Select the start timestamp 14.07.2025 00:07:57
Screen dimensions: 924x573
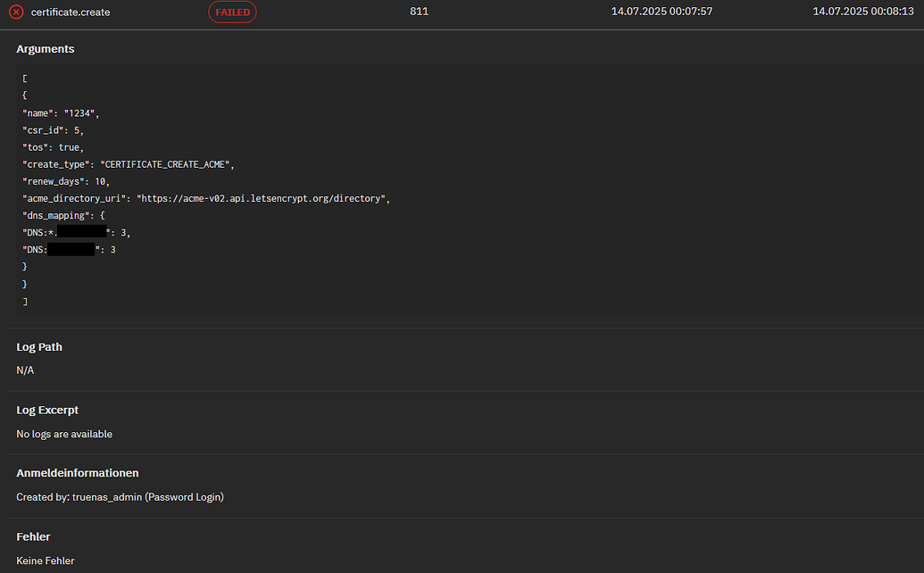pyautogui.click(x=662, y=12)
